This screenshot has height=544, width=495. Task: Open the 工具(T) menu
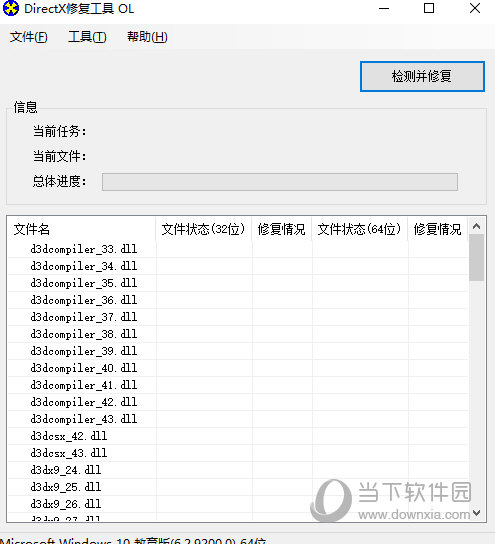(87, 37)
